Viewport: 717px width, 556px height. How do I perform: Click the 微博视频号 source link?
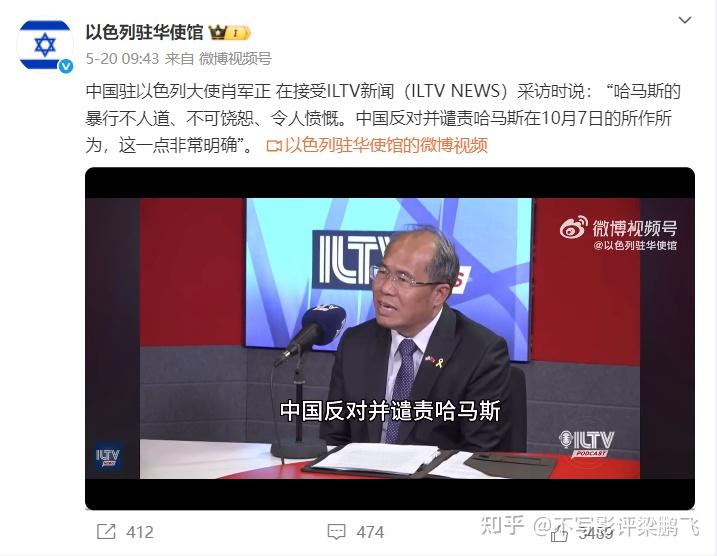(x=235, y=59)
